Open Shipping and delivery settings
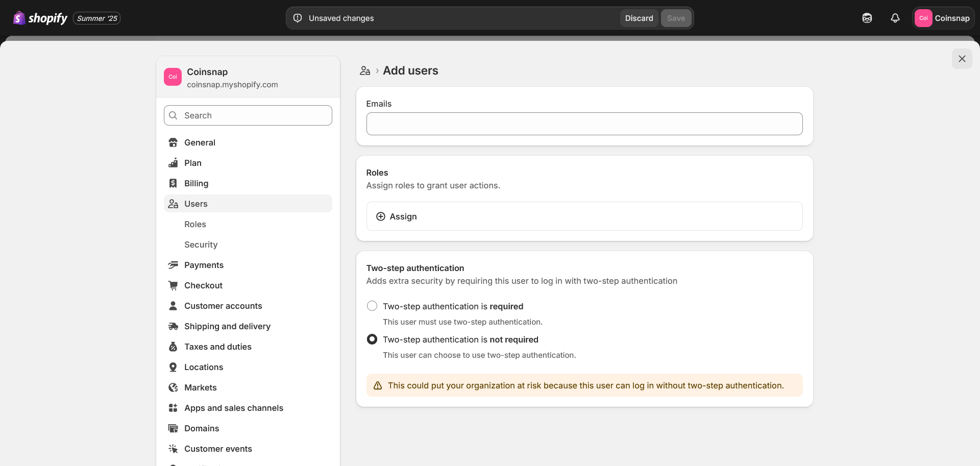The width and height of the screenshot is (980, 466). (x=227, y=326)
